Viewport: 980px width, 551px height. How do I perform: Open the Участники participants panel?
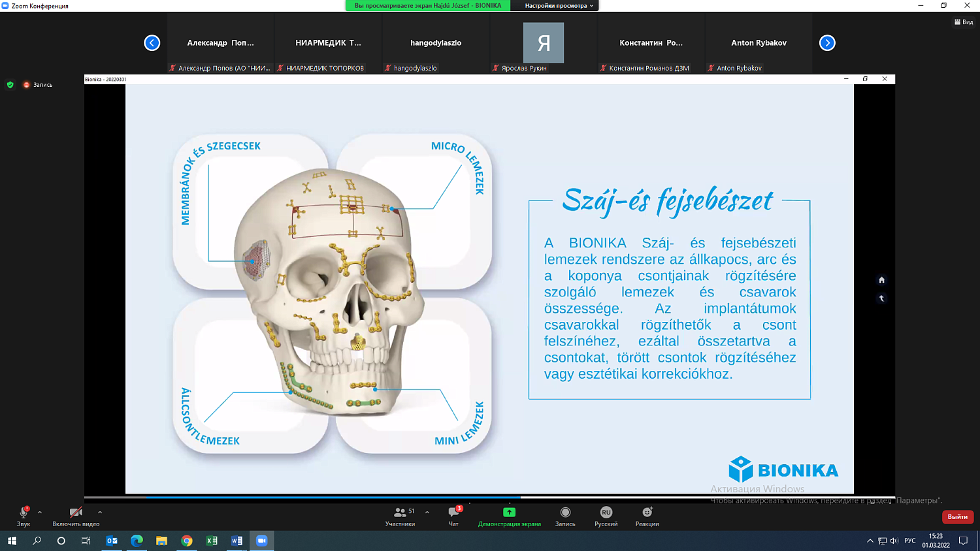coord(400,516)
